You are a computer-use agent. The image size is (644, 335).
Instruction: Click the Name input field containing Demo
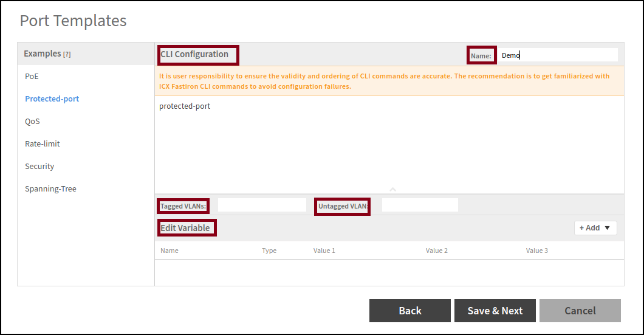557,55
